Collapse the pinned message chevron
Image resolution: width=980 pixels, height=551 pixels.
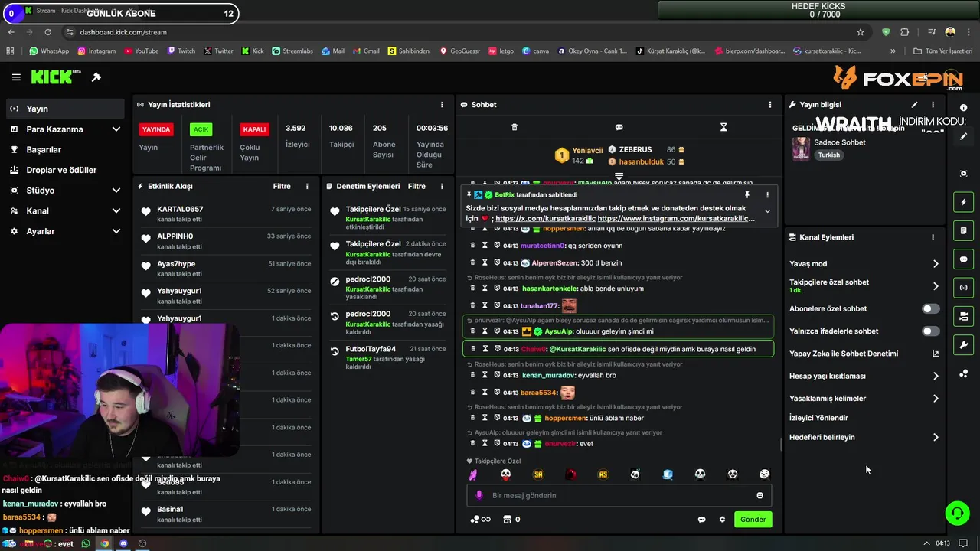coord(767,211)
